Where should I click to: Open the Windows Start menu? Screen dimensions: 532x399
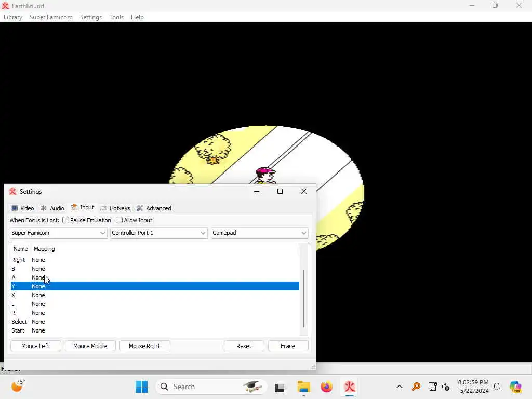pos(141,387)
